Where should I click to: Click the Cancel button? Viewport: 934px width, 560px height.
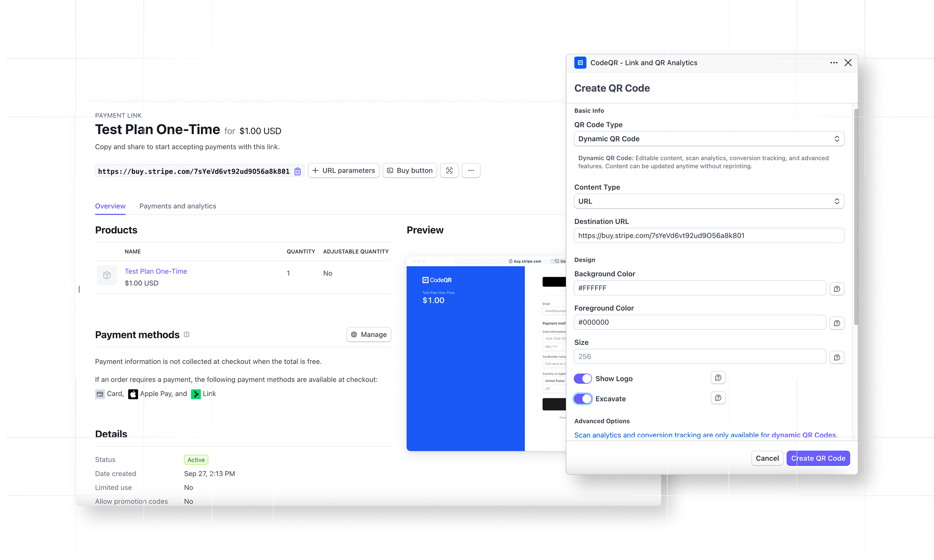coord(767,458)
